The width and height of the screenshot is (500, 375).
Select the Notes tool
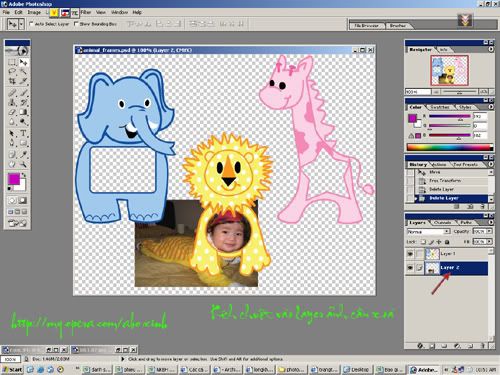pos(12,154)
